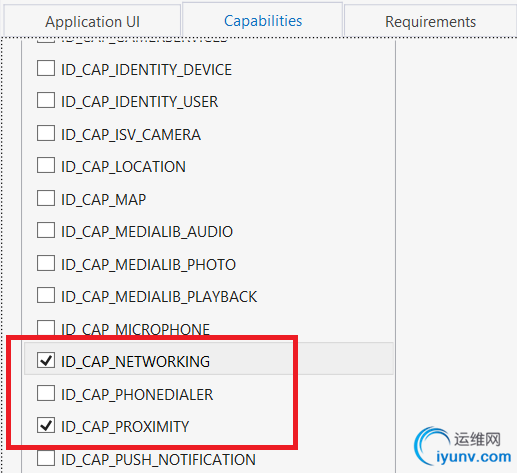Select the ID_CAP_NETWORKING label text
The width and height of the screenshot is (517, 473).
tap(135, 361)
